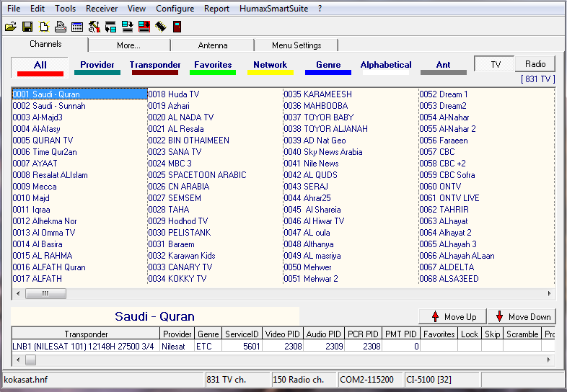Open the Tools menu
This screenshot has height=392, width=567.
click(65, 9)
